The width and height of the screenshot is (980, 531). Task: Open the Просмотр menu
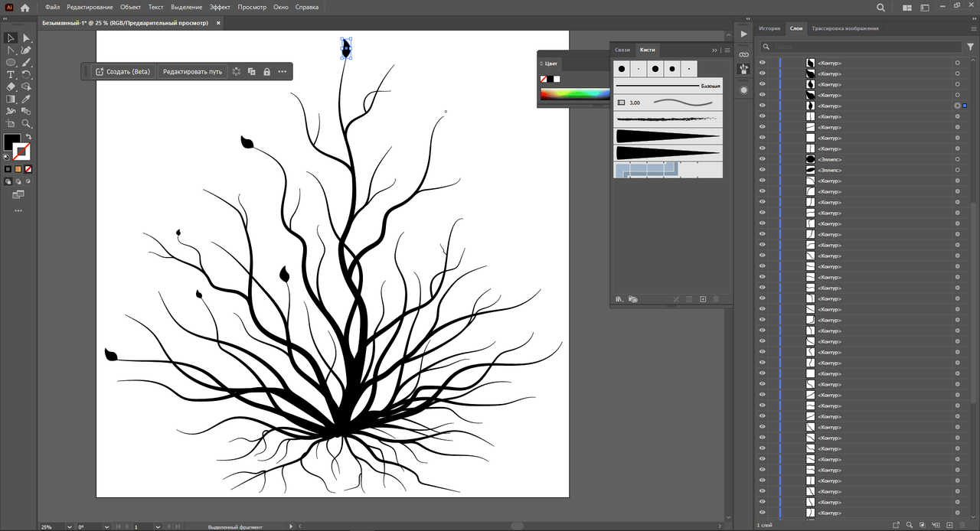point(252,7)
